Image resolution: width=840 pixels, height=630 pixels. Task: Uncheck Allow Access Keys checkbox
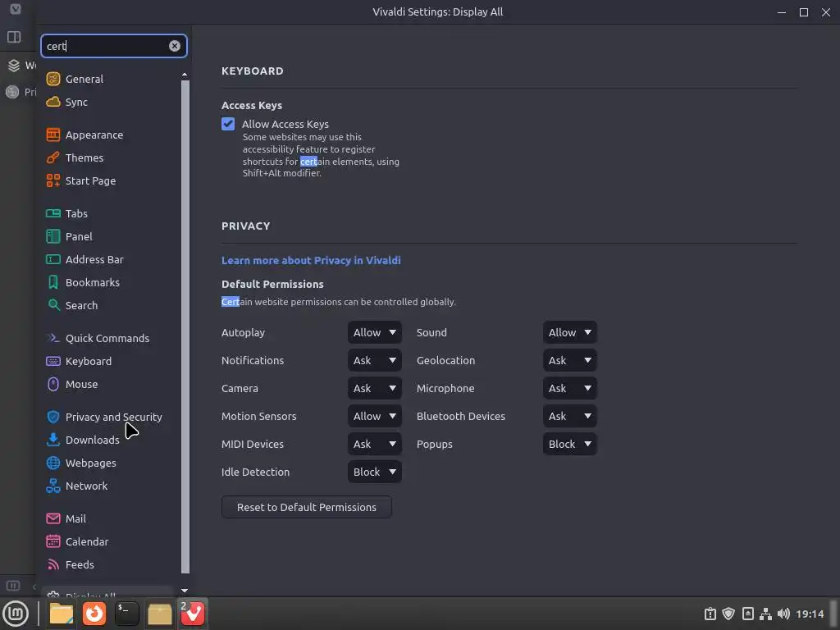[228, 124]
